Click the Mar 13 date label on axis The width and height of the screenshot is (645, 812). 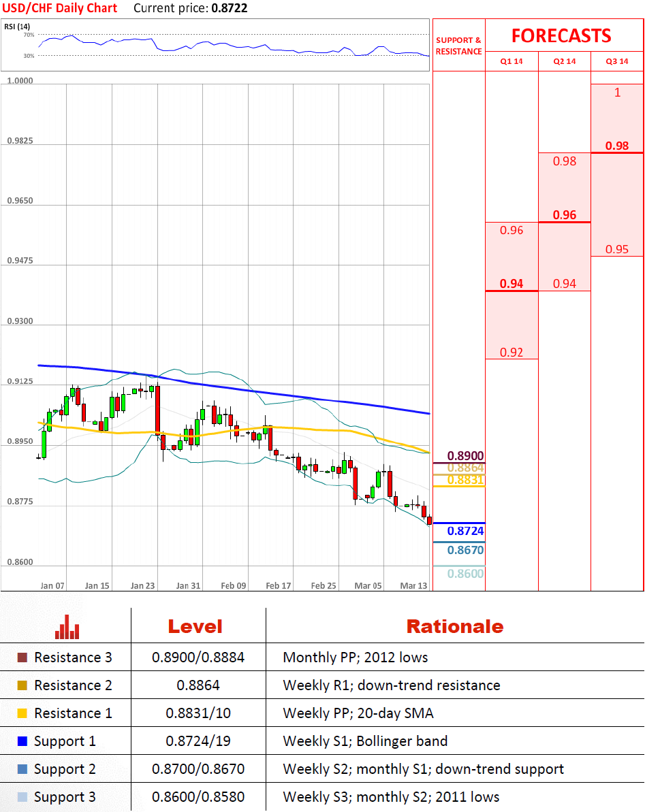(x=413, y=585)
